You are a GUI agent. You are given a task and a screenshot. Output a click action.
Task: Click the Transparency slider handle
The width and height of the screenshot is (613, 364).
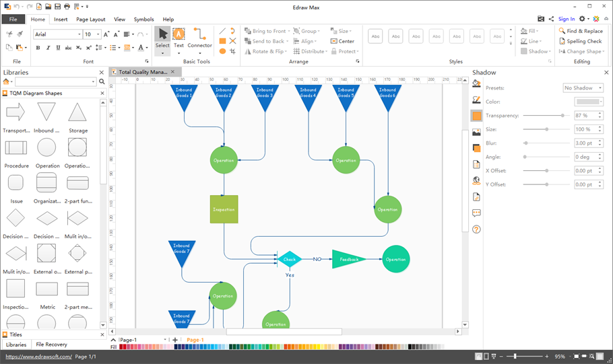pos(562,116)
